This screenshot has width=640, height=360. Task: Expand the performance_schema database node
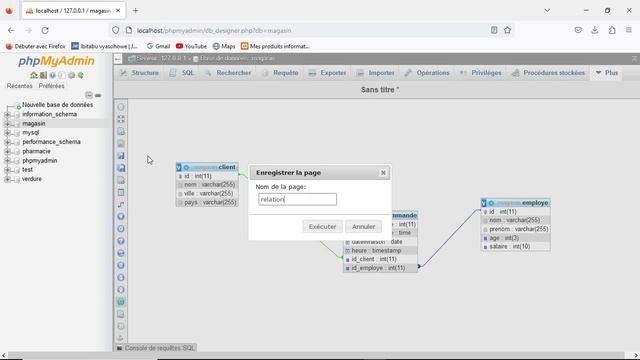7,142
